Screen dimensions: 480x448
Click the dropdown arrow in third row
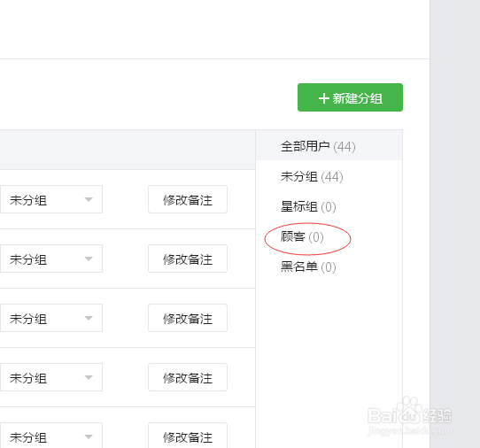coord(89,319)
